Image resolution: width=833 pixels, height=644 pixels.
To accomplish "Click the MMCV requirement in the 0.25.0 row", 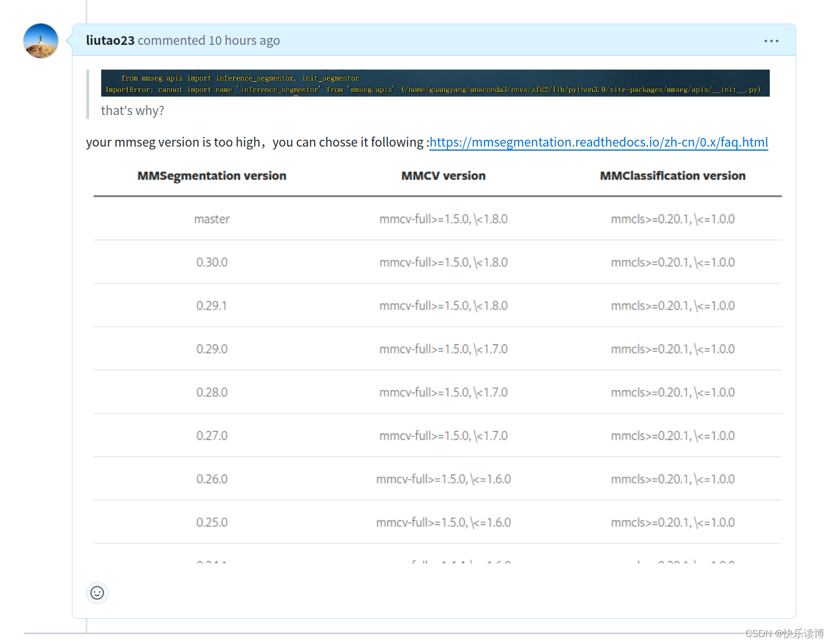I will coord(443,523).
